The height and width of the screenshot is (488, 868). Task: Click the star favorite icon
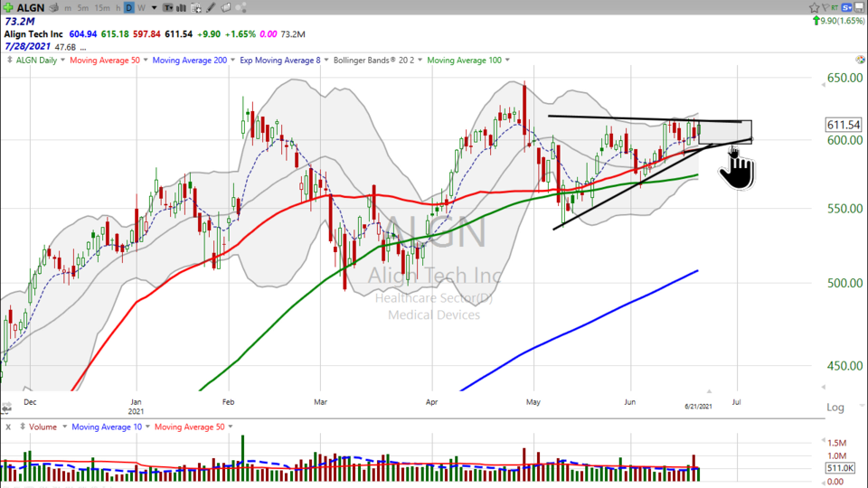coord(814,8)
